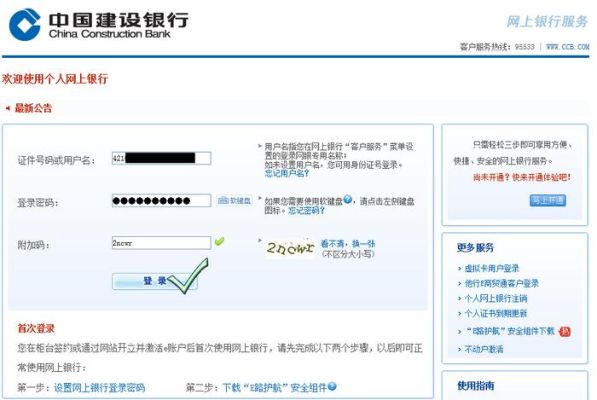Click the 欢迎使用个人网上银行 title
The height and width of the screenshot is (400, 597).
[55, 79]
